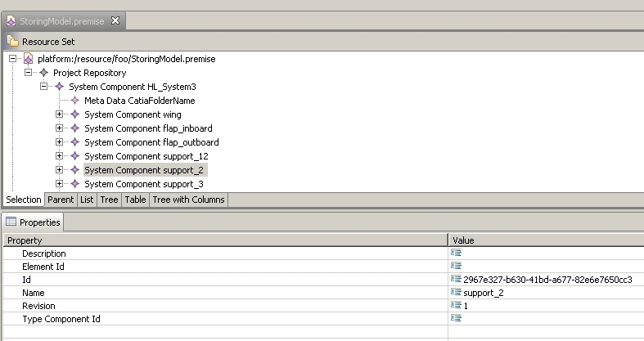Expand System Component wing node
Screen dimensions: 644x341
(x=59, y=114)
